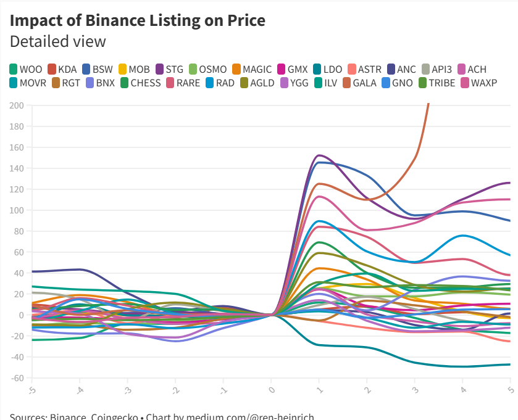This screenshot has height=420, width=518.
Task: Click the WAXP legend color swatch
Action: coord(465,83)
